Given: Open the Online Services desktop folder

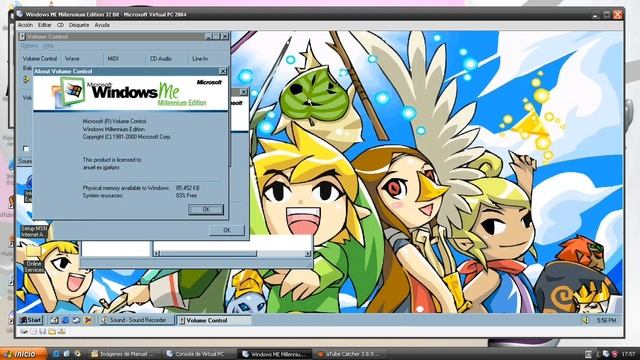Looking at the screenshot, I should point(34,259).
